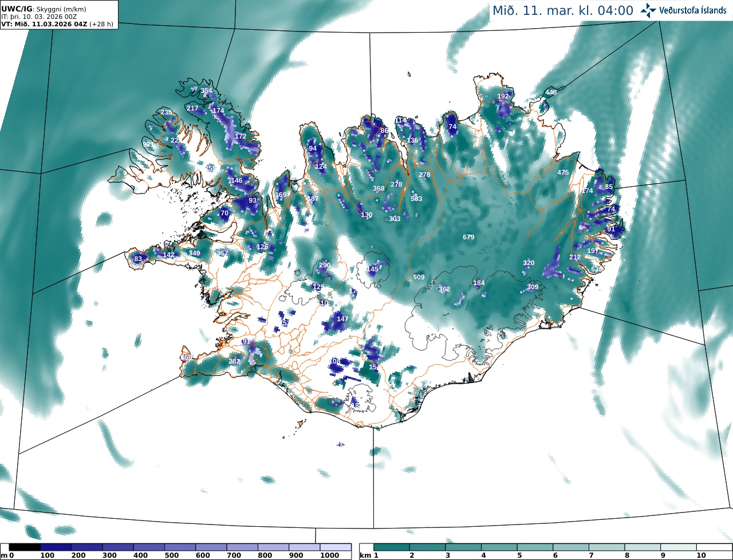
Task: Click the visibility value 70 on the map
Action: (224, 213)
